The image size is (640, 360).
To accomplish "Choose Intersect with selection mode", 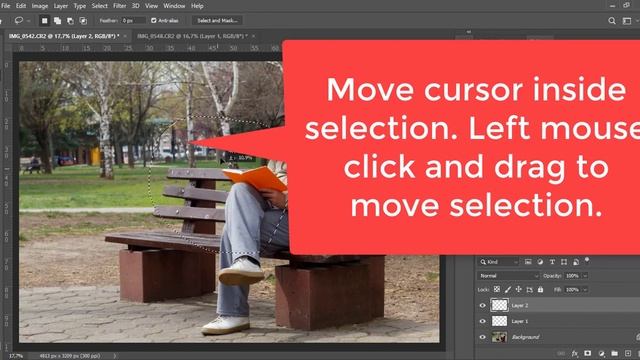I will pos(83,20).
